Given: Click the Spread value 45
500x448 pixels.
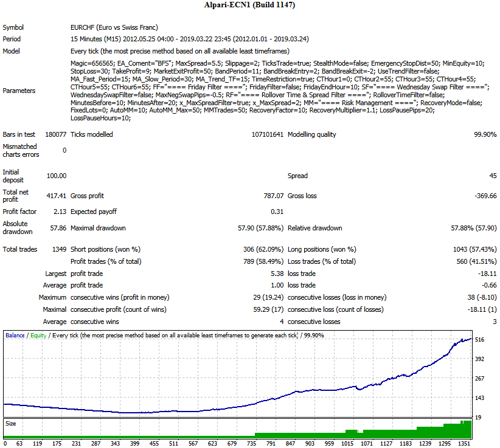Looking at the screenshot, I should [493, 176].
